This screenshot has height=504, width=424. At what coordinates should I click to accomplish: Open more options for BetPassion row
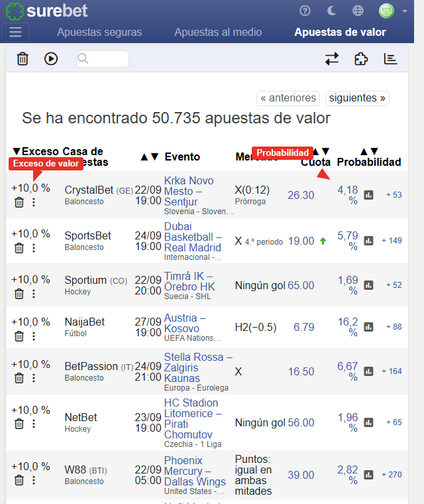click(34, 378)
